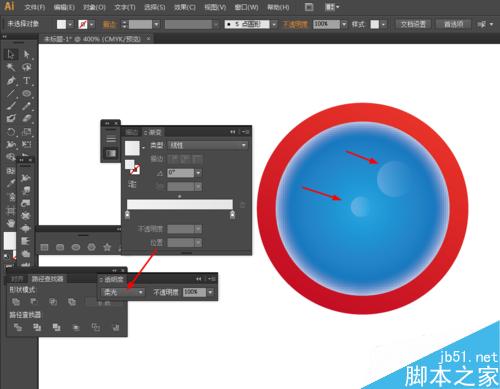Select the Eyedropper tool
Viewport: 500px width, 389px height.
tap(11, 183)
